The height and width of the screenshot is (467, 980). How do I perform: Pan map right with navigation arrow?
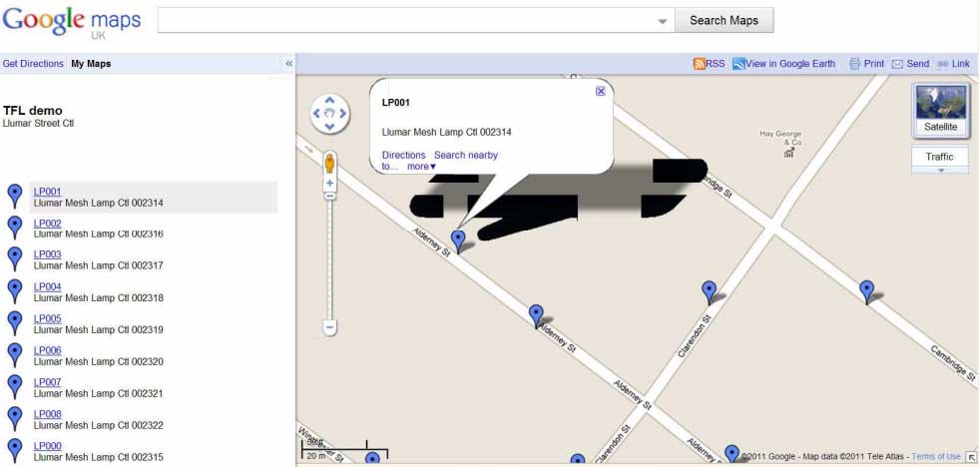pyautogui.click(x=343, y=113)
